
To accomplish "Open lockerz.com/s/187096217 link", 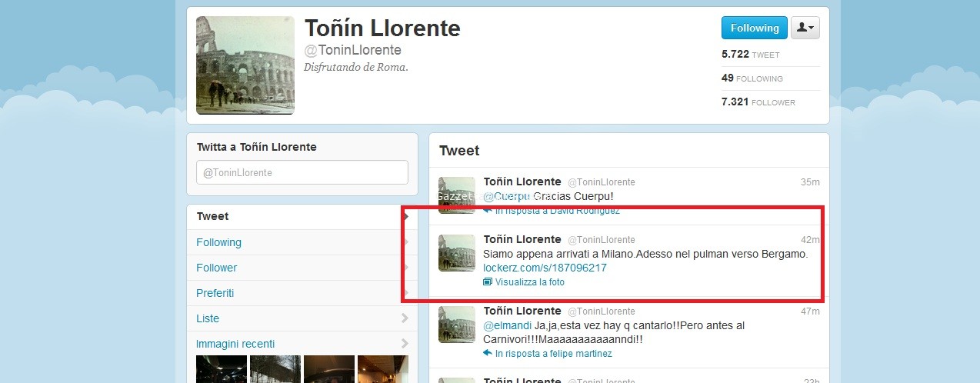I will coord(545,268).
